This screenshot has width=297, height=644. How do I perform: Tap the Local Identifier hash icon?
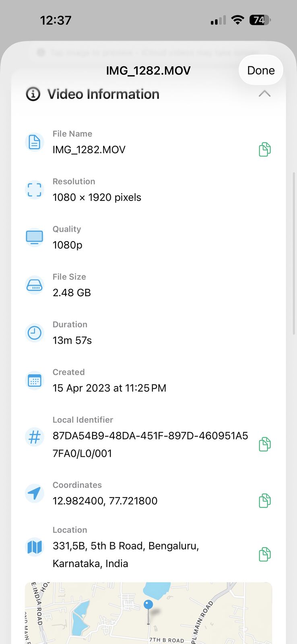point(35,437)
